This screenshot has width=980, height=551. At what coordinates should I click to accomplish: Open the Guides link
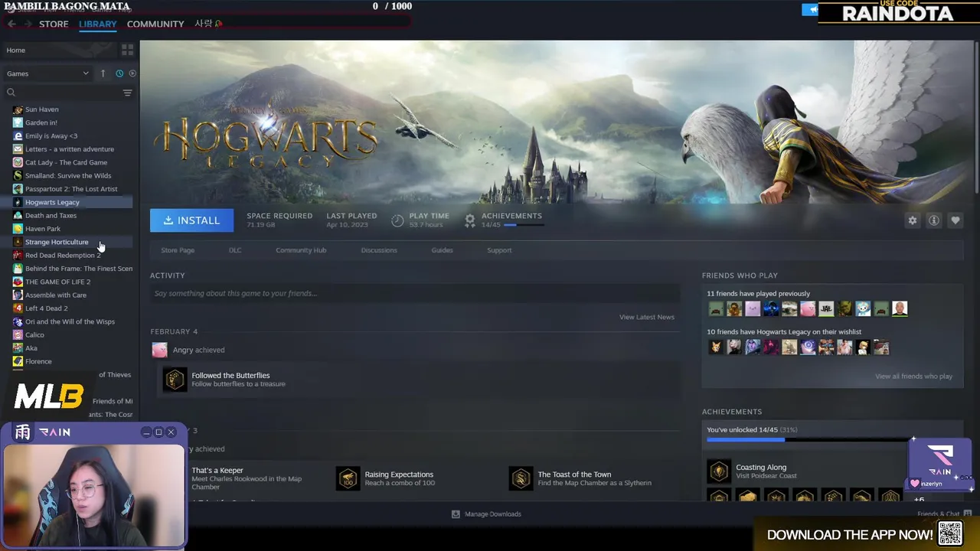442,250
